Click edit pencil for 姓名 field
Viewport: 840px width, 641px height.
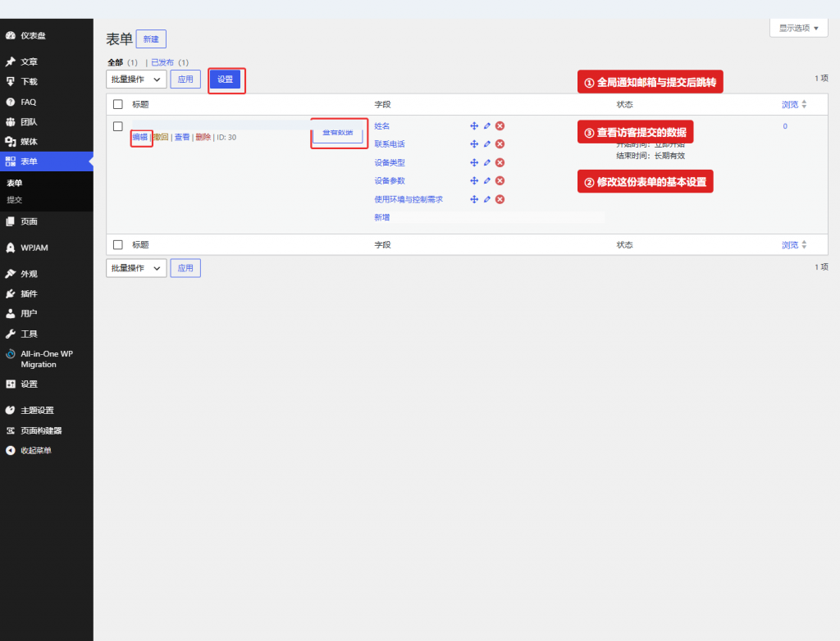[x=487, y=126]
